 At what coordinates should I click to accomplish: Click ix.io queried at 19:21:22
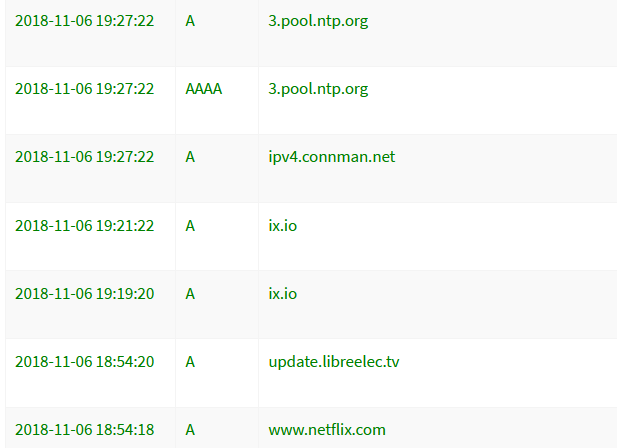[x=283, y=226]
